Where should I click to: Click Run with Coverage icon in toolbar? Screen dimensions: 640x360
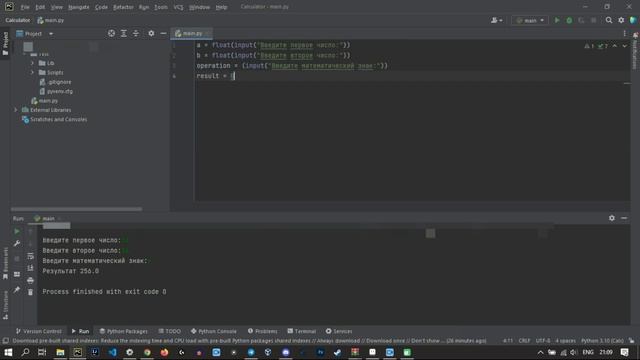point(581,20)
